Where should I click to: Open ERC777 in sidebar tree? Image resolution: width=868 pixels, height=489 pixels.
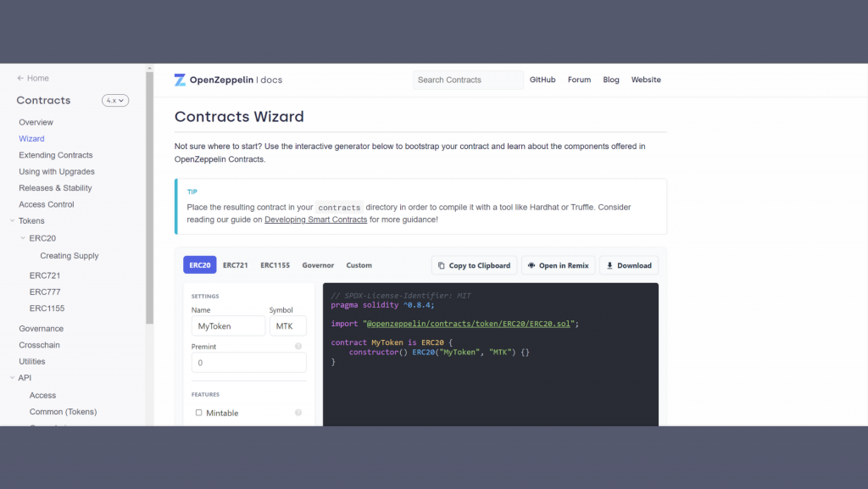(x=45, y=292)
